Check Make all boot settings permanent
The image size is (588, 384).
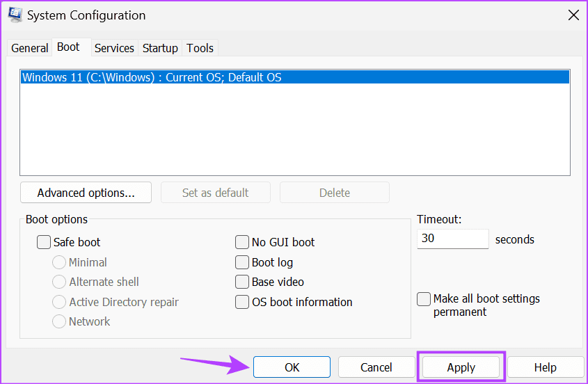[x=424, y=299]
